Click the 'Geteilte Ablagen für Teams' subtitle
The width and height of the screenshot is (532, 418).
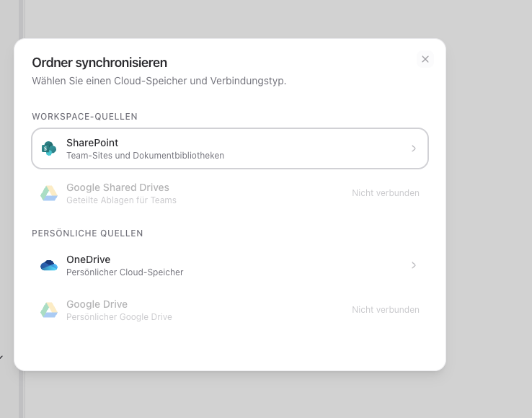coord(121,200)
